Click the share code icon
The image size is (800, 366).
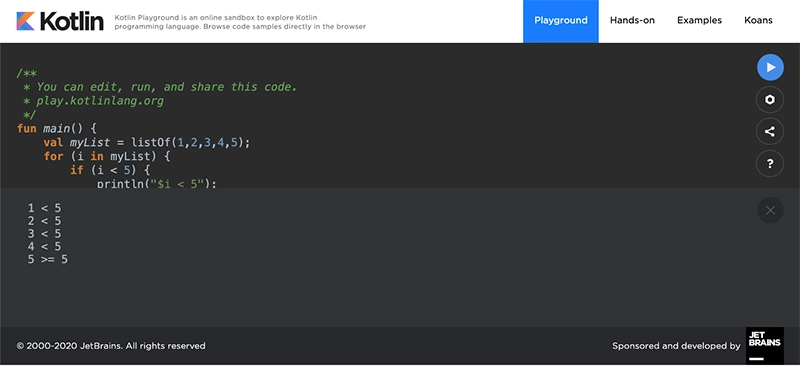click(x=770, y=132)
